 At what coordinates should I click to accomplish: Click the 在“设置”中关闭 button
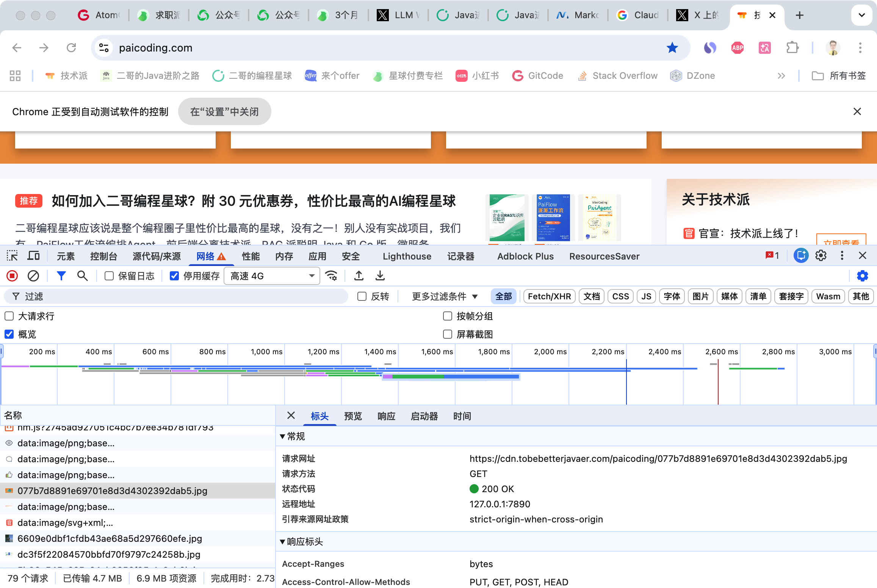tap(224, 112)
